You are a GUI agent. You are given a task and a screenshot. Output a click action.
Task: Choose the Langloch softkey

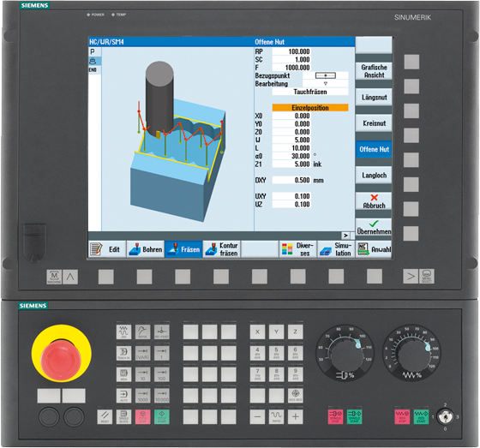click(374, 176)
